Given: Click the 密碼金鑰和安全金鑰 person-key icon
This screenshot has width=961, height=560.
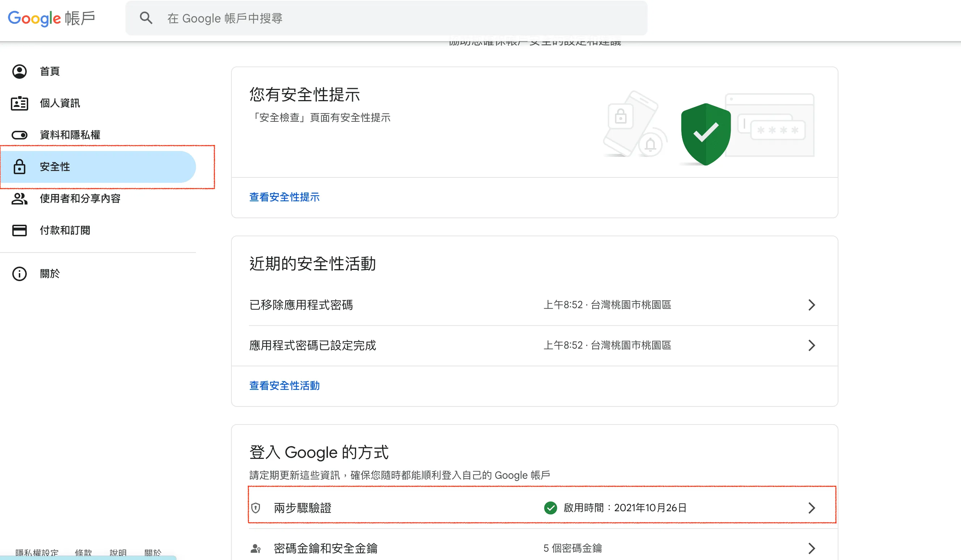Looking at the screenshot, I should point(256,548).
